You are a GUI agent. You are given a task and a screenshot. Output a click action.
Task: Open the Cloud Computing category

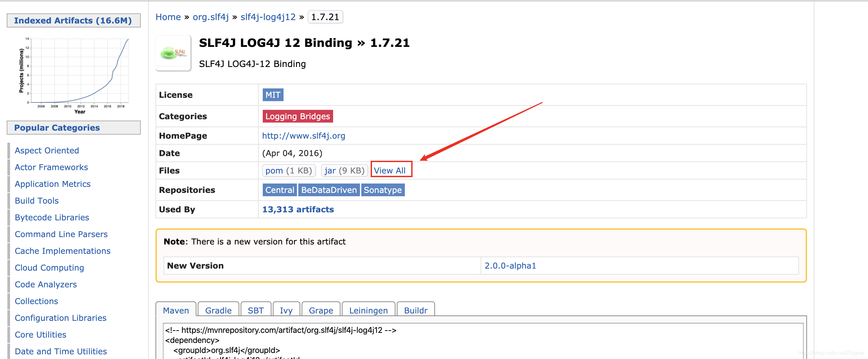tap(49, 267)
